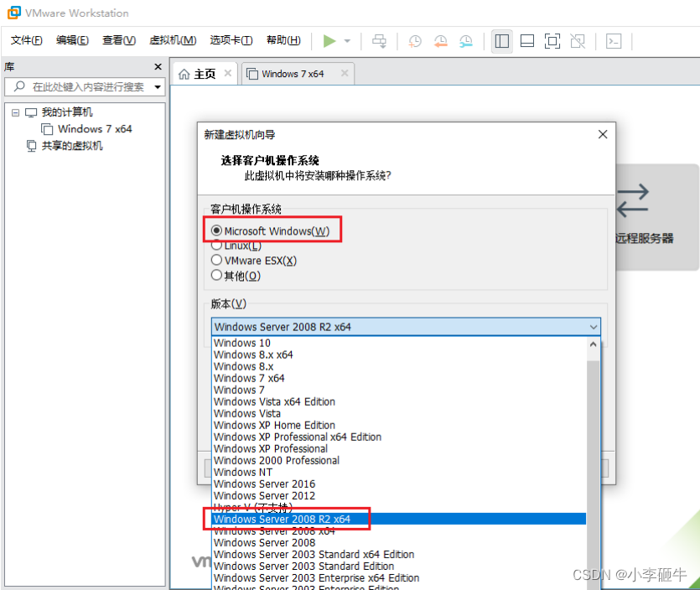Viewport: 700px width, 590px height.
Task: Collapse the 我的计算机 tree node
Action: point(16,112)
